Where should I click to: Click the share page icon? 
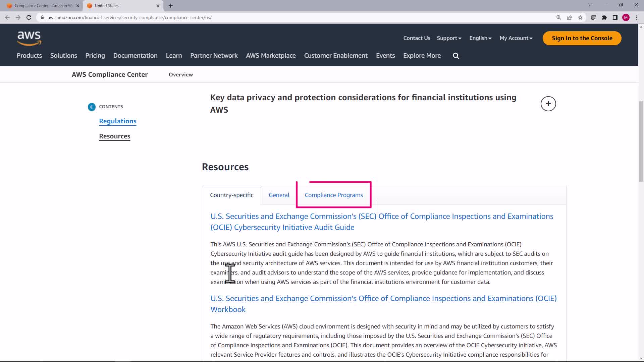(570, 17)
